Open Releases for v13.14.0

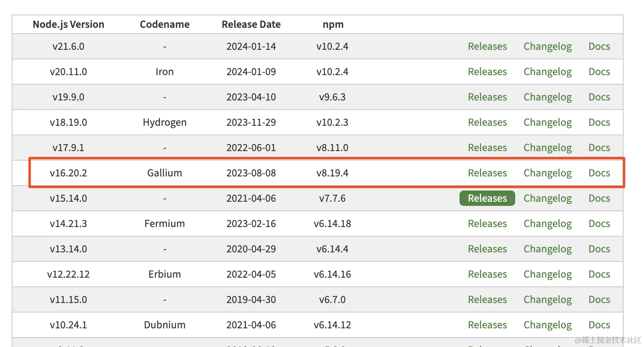[487, 249]
